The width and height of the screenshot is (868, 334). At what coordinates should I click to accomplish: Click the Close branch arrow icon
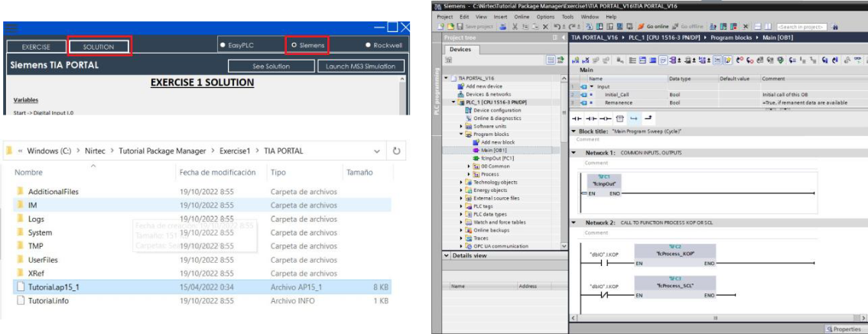[x=648, y=119]
